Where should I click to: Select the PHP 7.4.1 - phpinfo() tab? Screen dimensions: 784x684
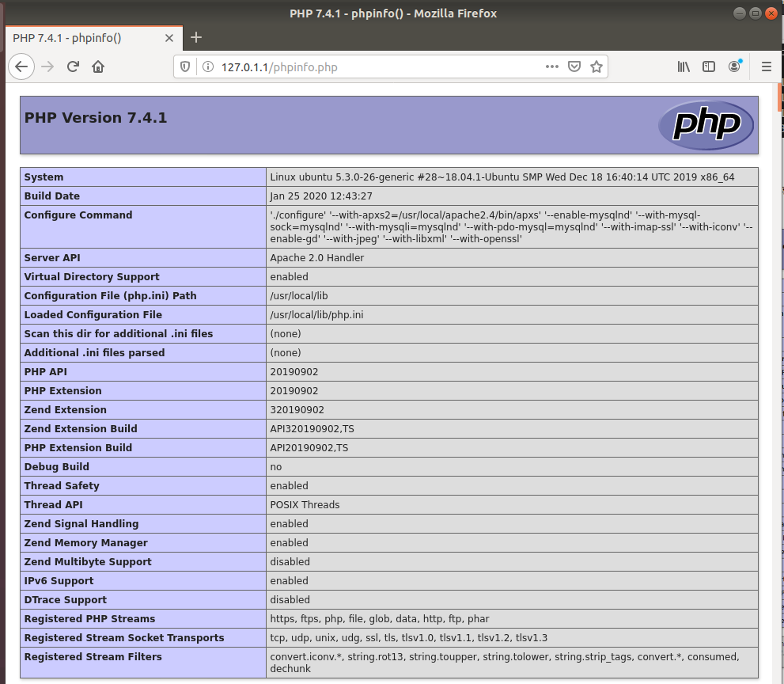(x=93, y=38)
